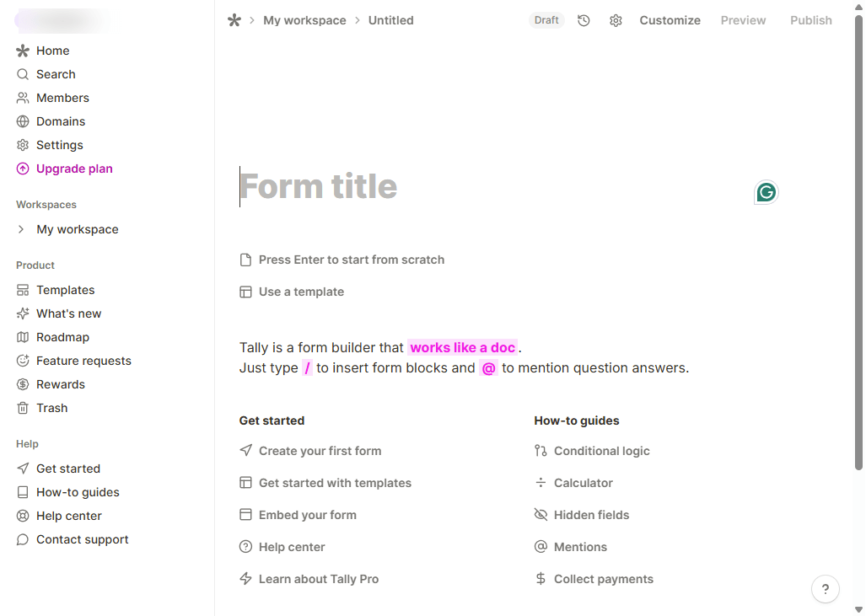Open the help question mark bubble

pyautogui.click(x=826, y=588)
